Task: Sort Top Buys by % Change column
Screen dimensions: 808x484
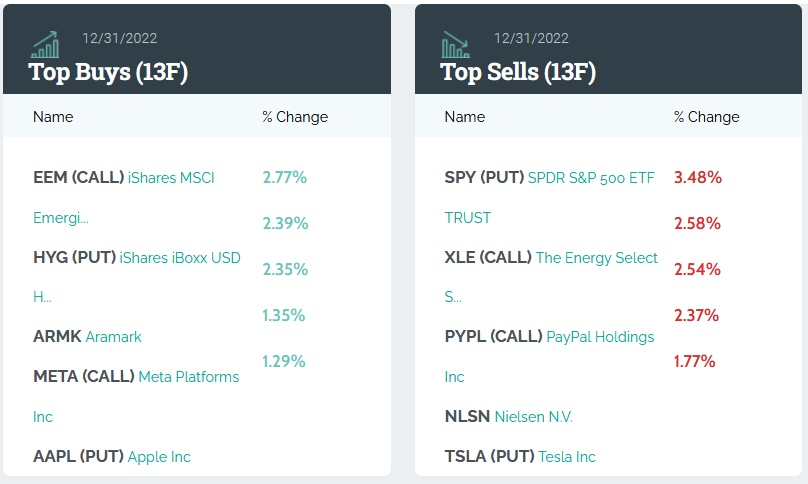Action: pos(295,117)
